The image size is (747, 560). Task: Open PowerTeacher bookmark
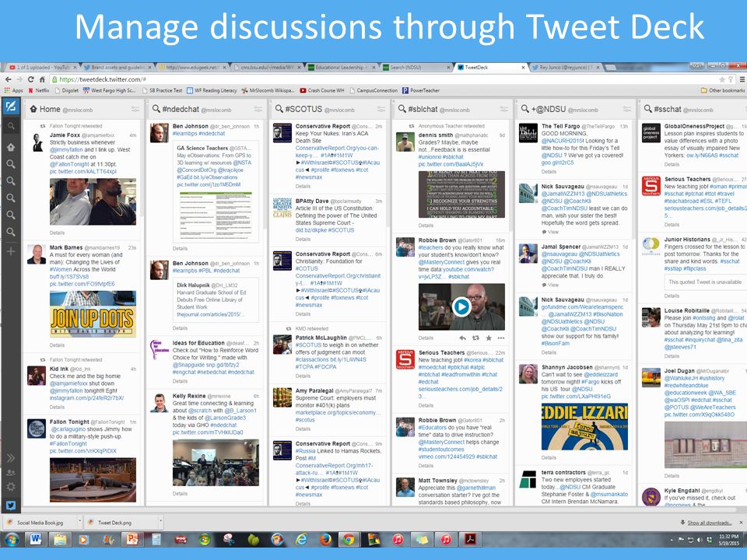421,90
